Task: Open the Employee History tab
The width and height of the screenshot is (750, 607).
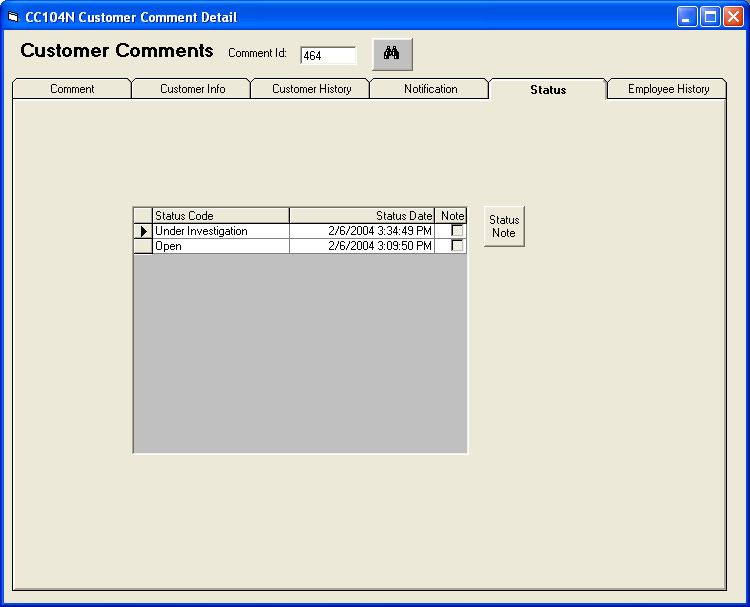Action: pos(668,89)
